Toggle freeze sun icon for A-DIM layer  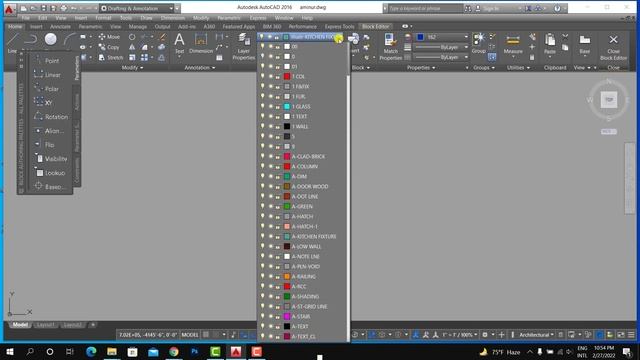270,176
